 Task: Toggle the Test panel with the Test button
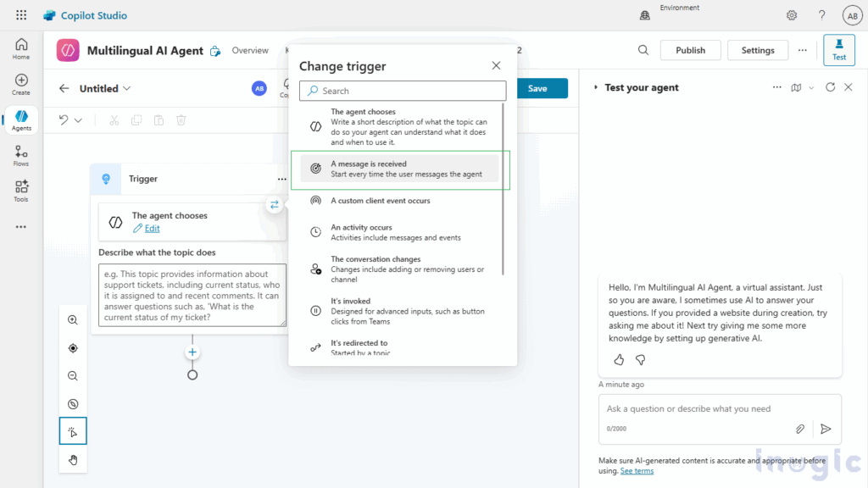pyautogui.click(x=838, y=50)
